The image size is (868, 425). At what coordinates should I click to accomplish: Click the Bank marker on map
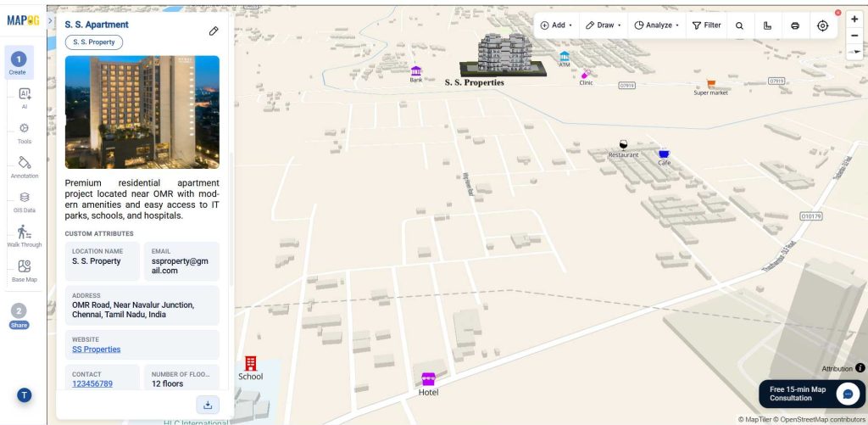(416, 71)
